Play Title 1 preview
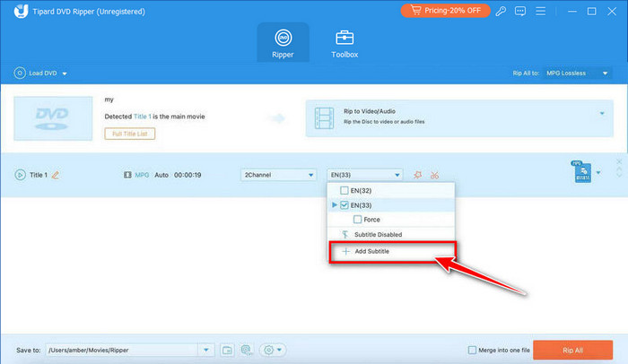The height and width of the screenshot is (364, 628). pos(20,175)
